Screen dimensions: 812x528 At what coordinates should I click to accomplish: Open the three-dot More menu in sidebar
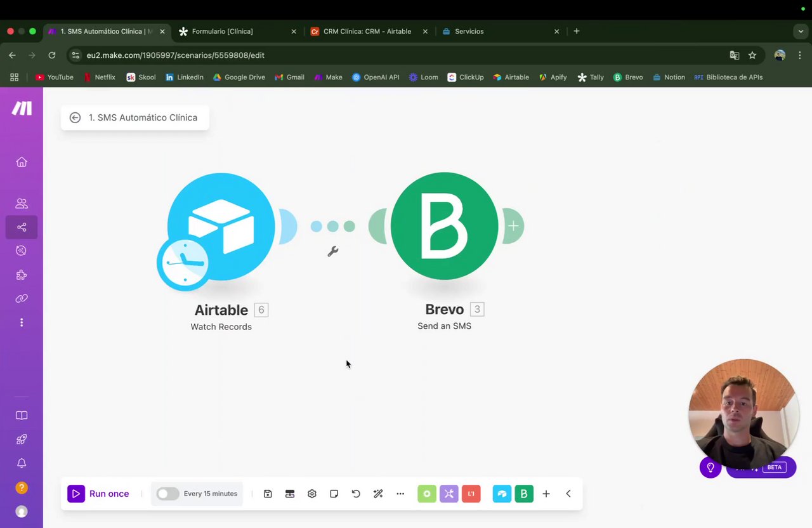[22, 322]
